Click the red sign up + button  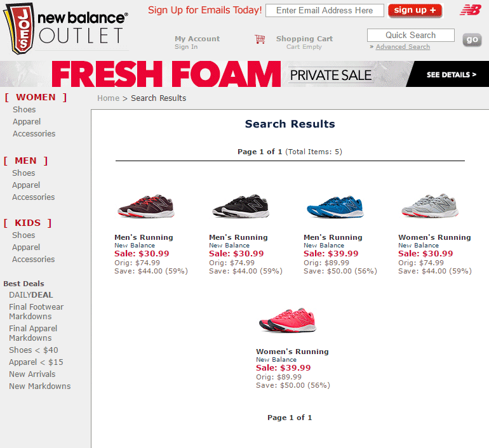pos(415,11)
